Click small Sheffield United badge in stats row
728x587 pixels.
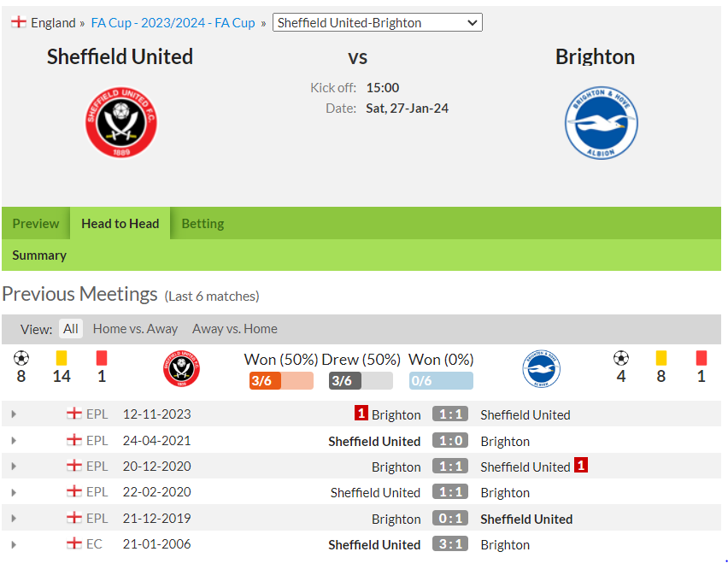coord(181,369)
